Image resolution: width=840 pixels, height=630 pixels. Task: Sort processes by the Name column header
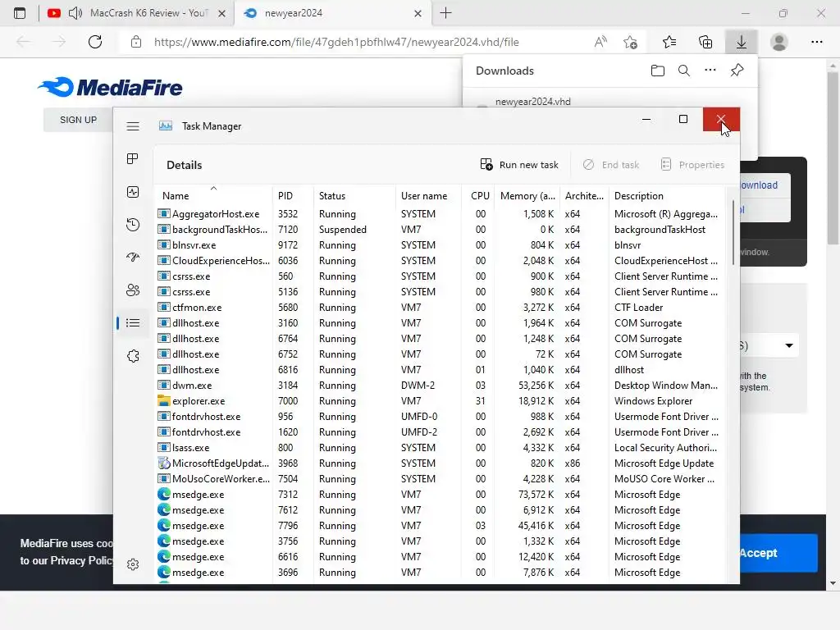pyautogui.click(x=214, y=196)
